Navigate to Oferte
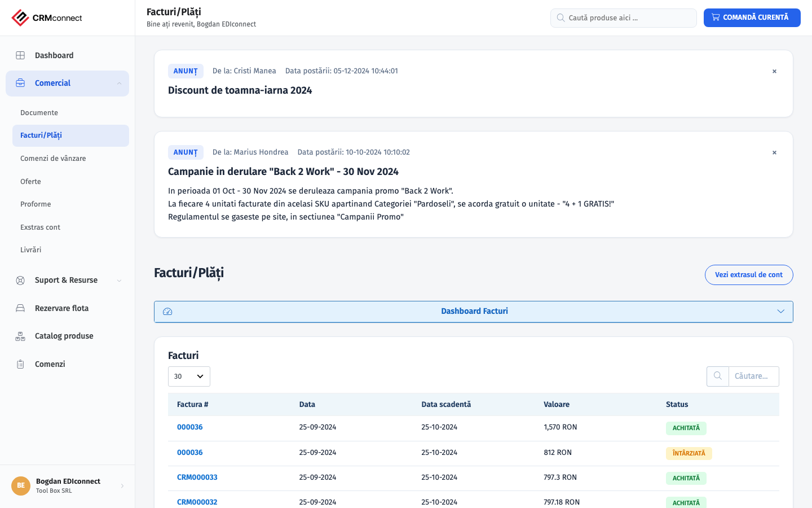 (x=70, y=182)
